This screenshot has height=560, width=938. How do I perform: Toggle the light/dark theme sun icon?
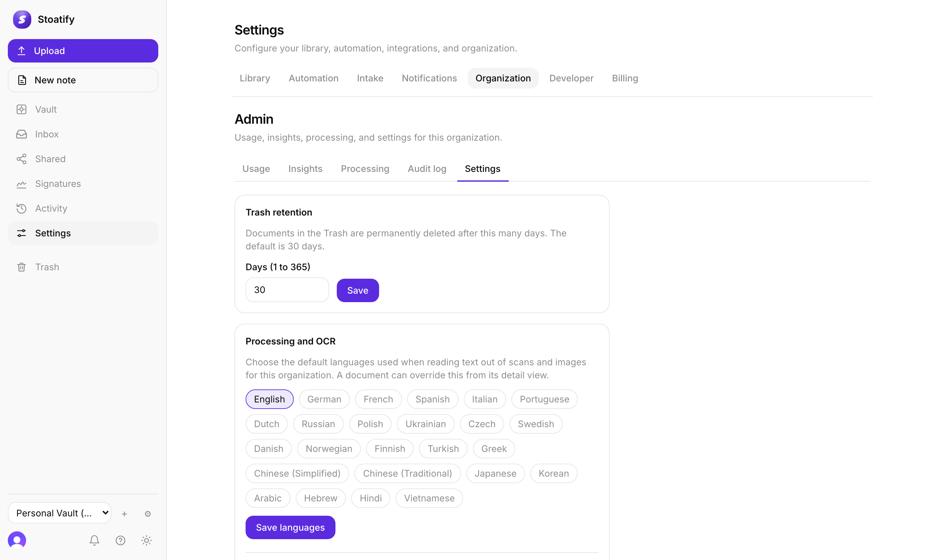[147, 540]
